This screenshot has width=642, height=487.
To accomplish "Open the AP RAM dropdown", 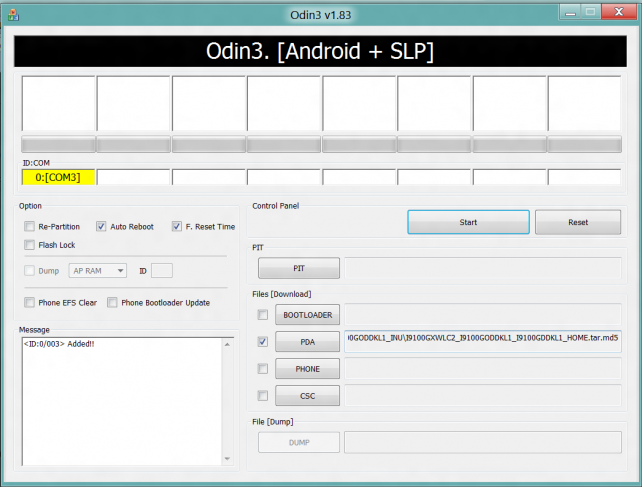I will (x=98, y=271).
